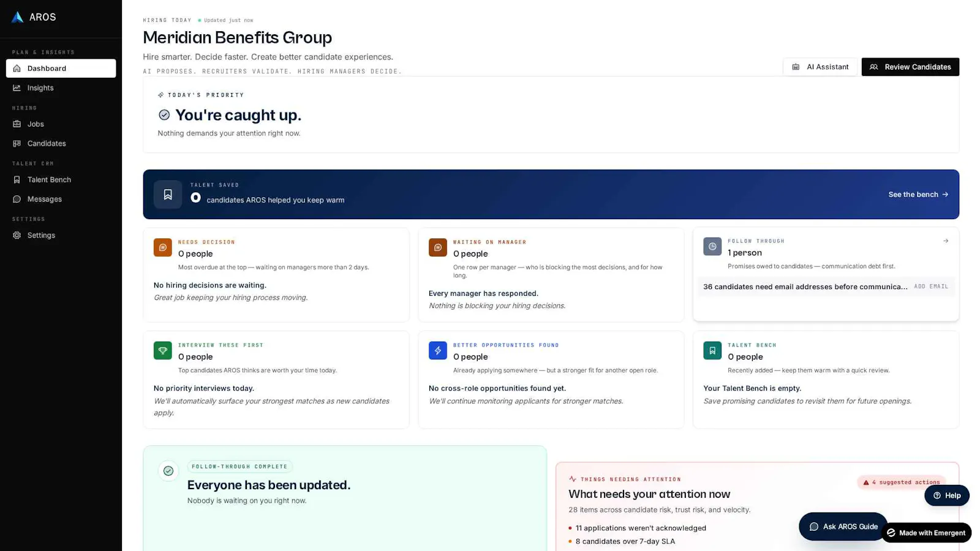Click the Add Email link
The height and width of the screenshot is (551, 980).
pos(931,287)
